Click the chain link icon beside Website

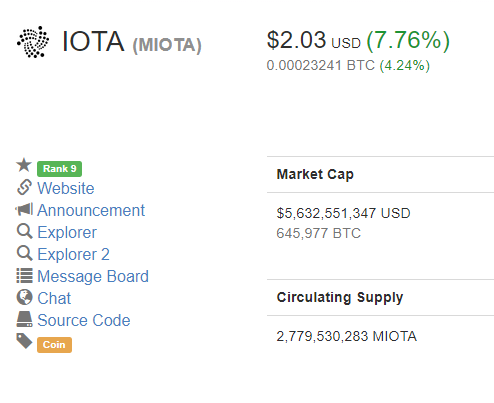pos(24,187)
